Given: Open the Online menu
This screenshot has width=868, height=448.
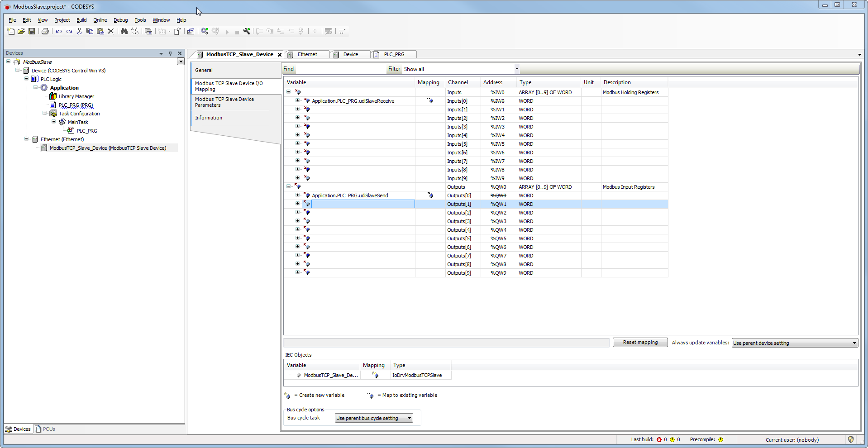Looking at the screenshot, I should pos(100,20).
